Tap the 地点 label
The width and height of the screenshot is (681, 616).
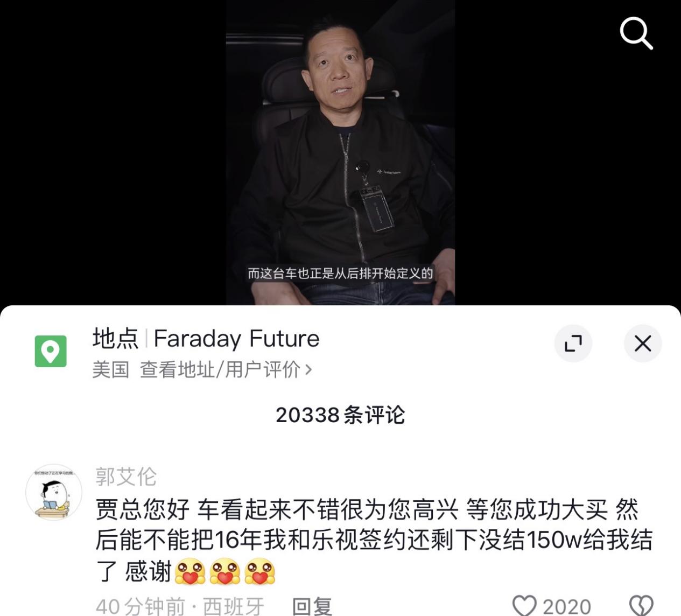115,339
